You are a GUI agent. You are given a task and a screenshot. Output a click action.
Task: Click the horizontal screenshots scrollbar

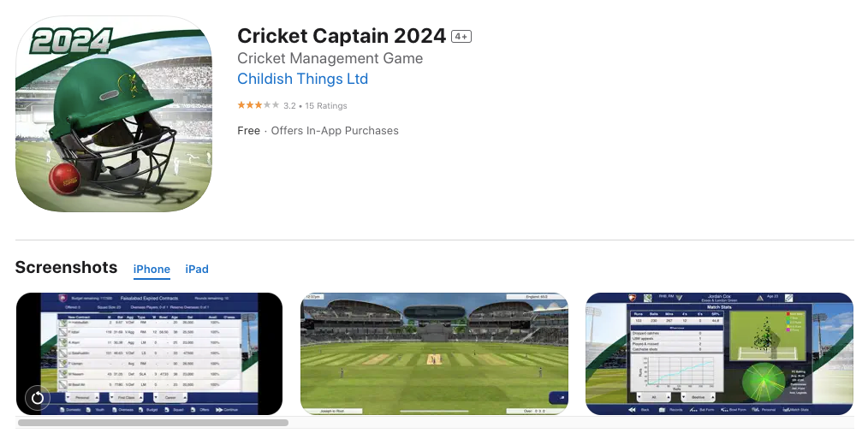pos(152,423)
